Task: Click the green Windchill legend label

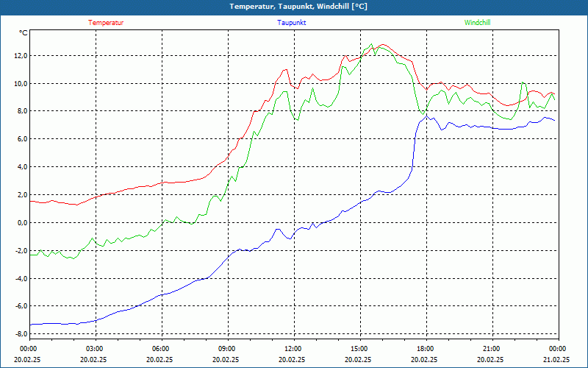Action: coord(477,23)
